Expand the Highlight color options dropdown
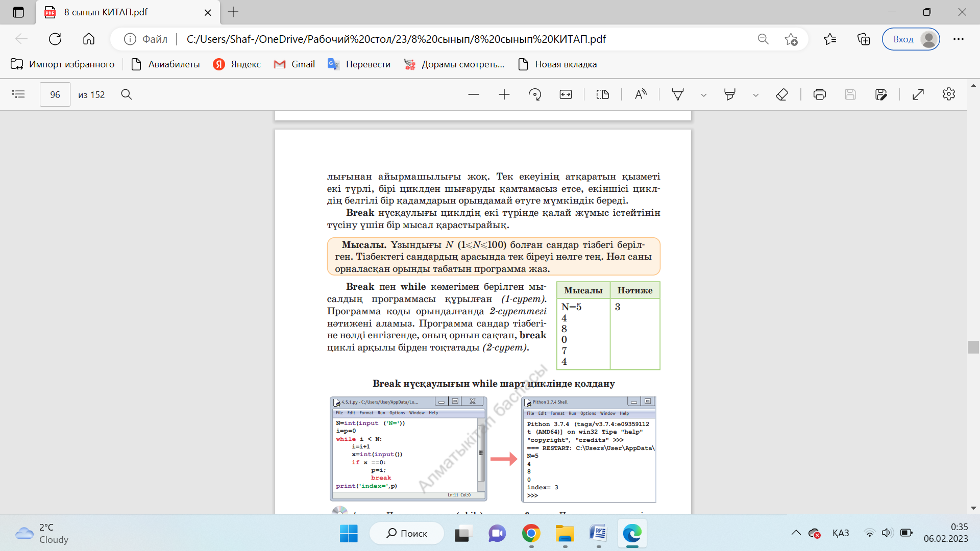 [x=756, y=95]
